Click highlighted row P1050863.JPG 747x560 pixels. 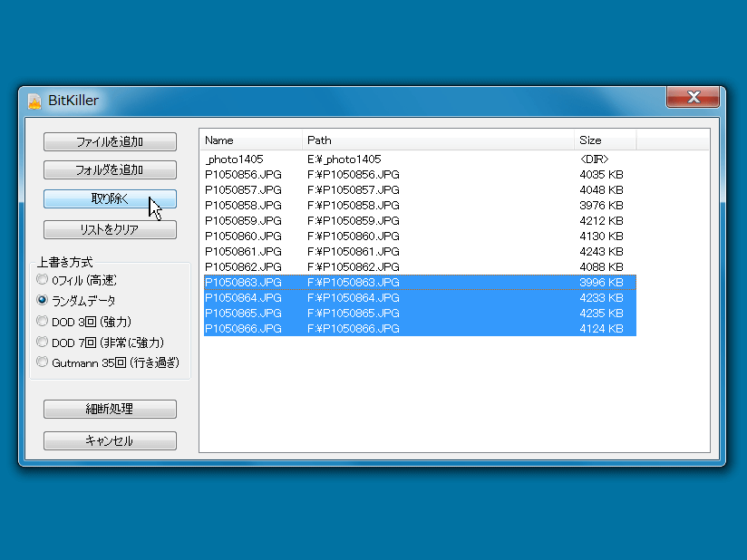point(421,283)
